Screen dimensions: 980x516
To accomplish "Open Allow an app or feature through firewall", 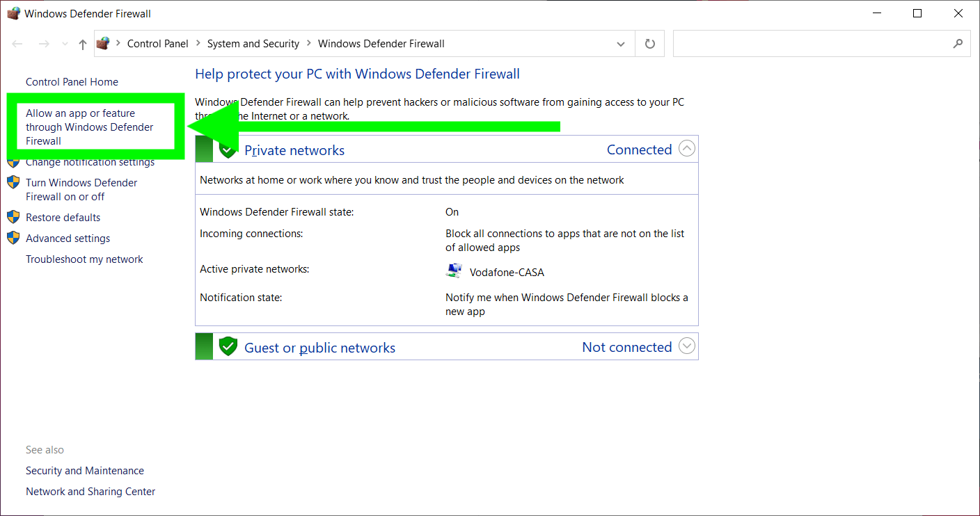I will point(90,127).
